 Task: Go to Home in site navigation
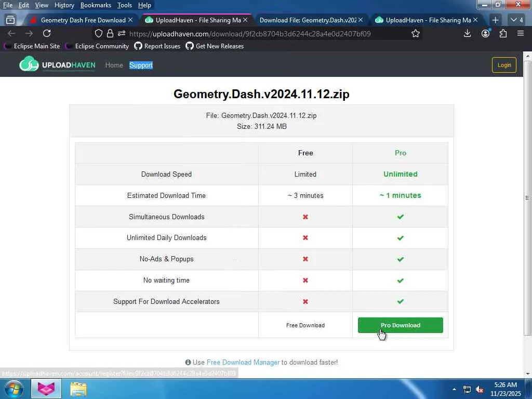[x=114, y=65]
